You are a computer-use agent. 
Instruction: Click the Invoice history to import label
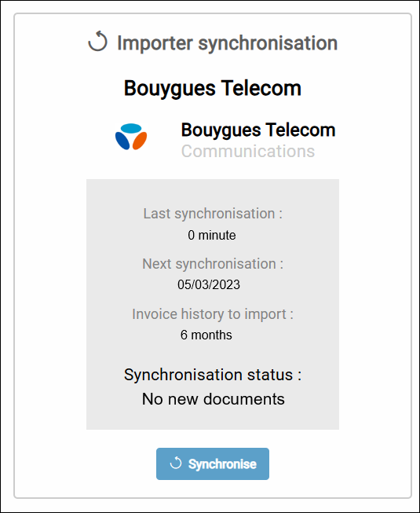[213, 314]
